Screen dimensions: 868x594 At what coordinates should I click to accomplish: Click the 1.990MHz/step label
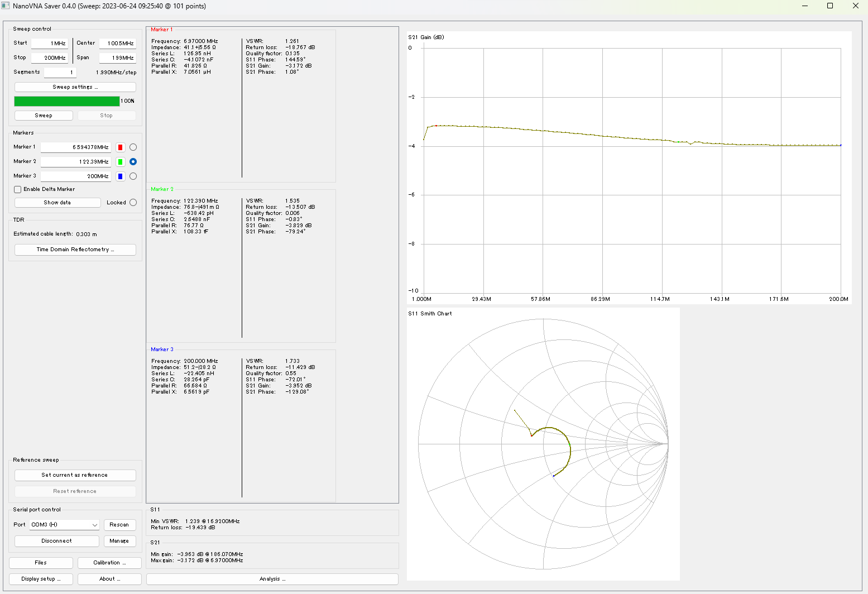coord(116,73)
